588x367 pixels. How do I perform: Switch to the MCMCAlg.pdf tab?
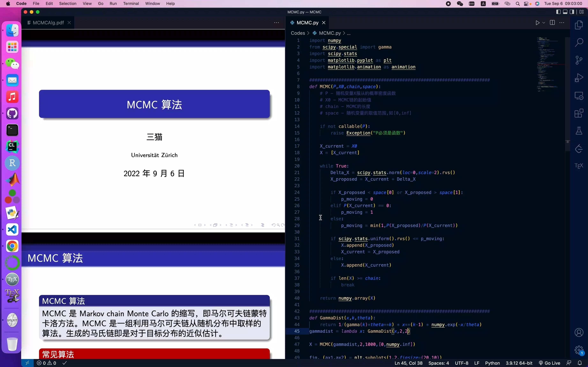coord(48,23)
